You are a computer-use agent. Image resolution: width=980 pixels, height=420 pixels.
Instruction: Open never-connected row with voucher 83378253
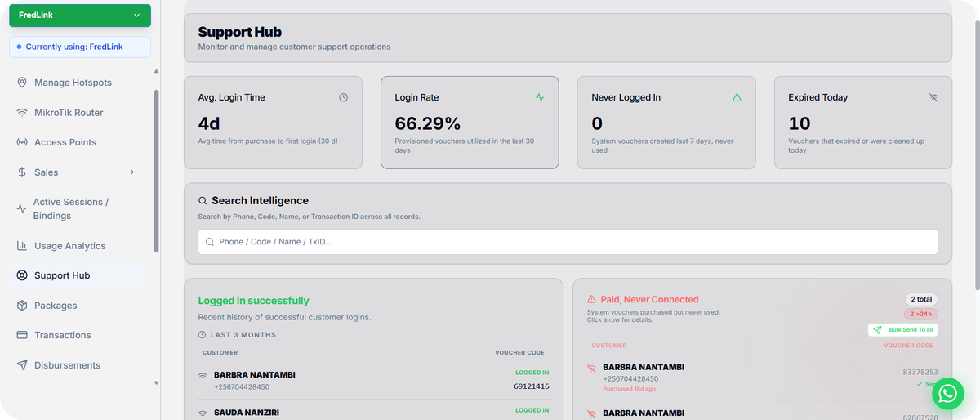coord(762,378)
